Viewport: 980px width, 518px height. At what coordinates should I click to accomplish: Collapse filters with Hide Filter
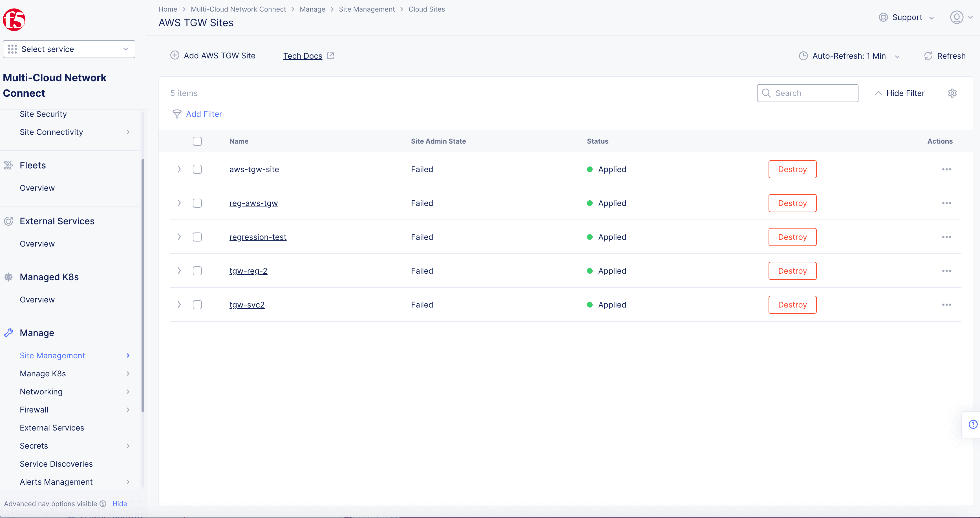[x=899, y=93]
